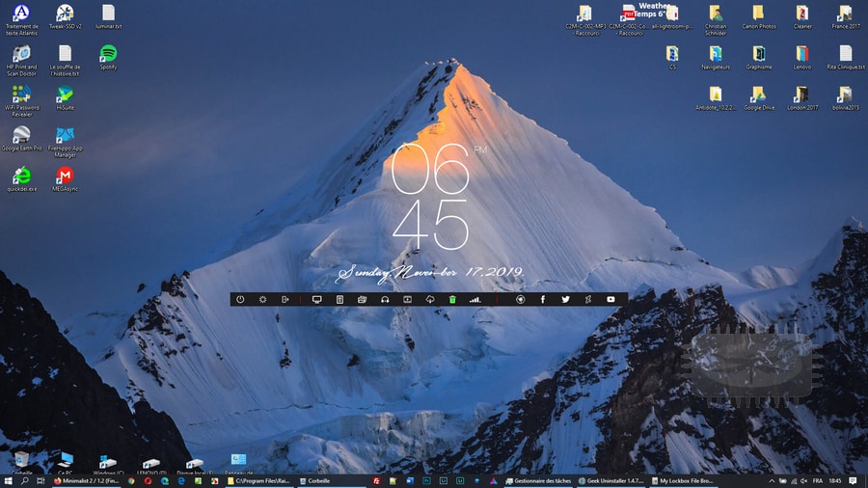Open the DeviantArt icon in dock

click(588, 299)
